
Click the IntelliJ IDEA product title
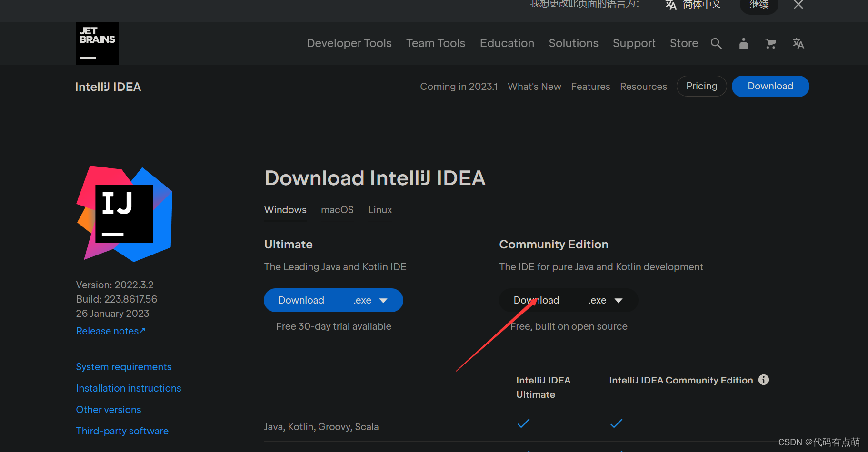pos(108,87)
